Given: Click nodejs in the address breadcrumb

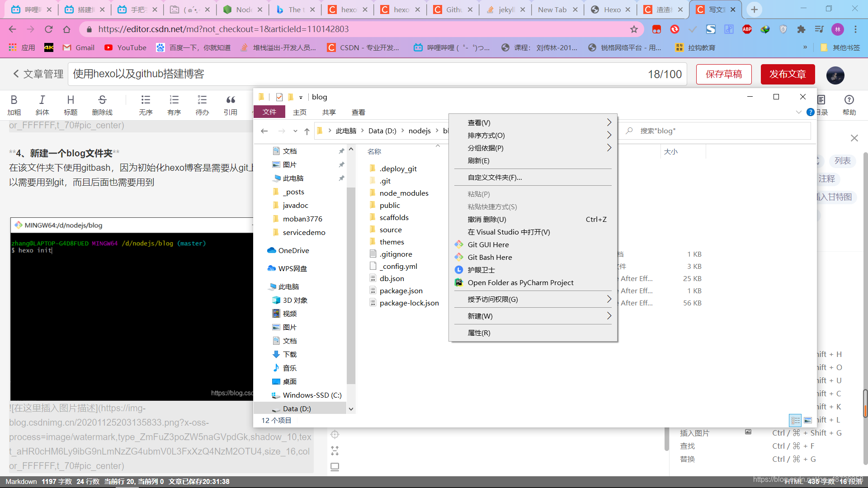Looking at the screenshot, I should pyautogui.click(x=420, y=131).
